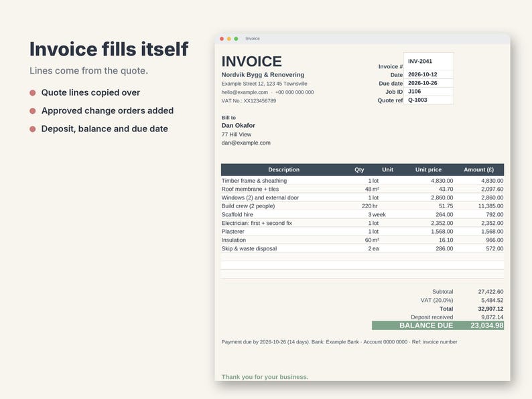
Task: Click the Payment due by 2026-10-26 note
Action: (339, 341)
